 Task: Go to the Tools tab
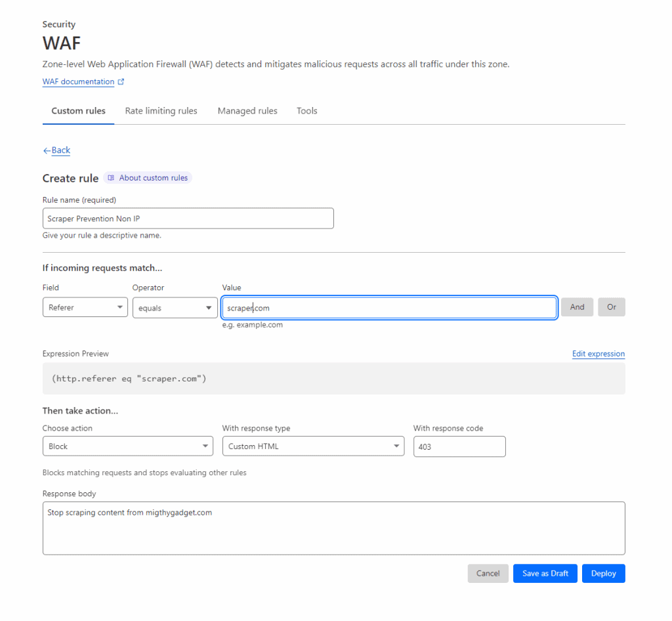(x=306, y=111)
